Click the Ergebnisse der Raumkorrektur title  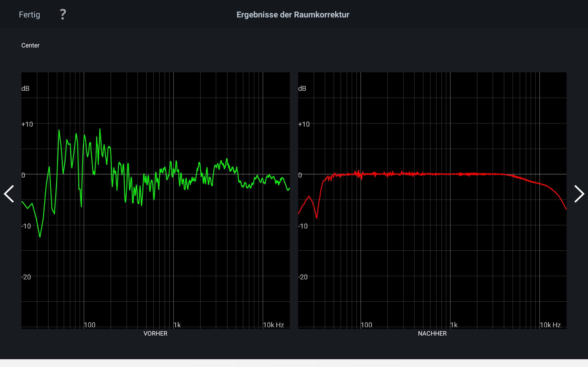(293, 14)
